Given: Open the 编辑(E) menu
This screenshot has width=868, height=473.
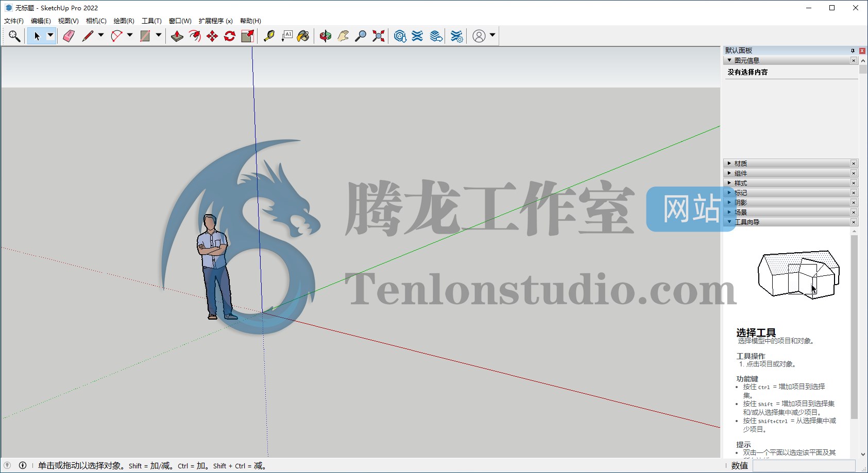Looking at the screenshot, I should pos(41,21).
